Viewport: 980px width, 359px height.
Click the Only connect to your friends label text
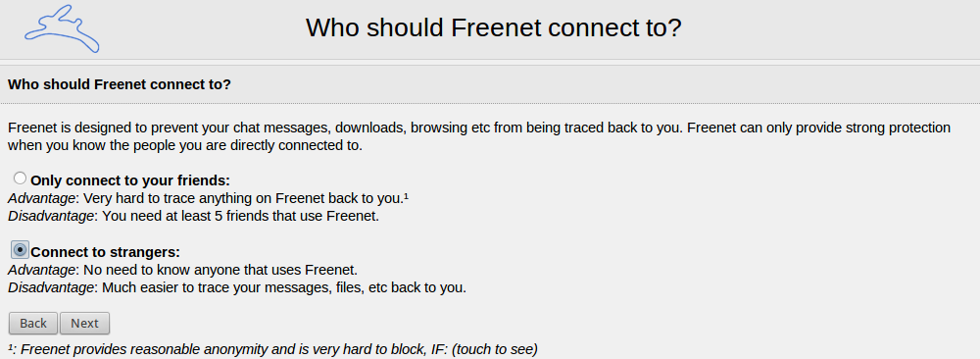tap(130, 180)
